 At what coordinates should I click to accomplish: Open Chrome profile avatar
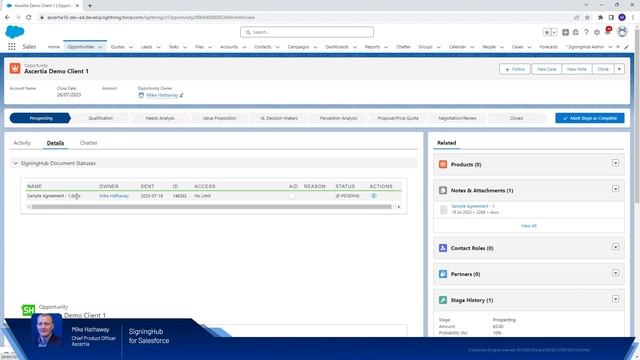(x=622, y=18)
